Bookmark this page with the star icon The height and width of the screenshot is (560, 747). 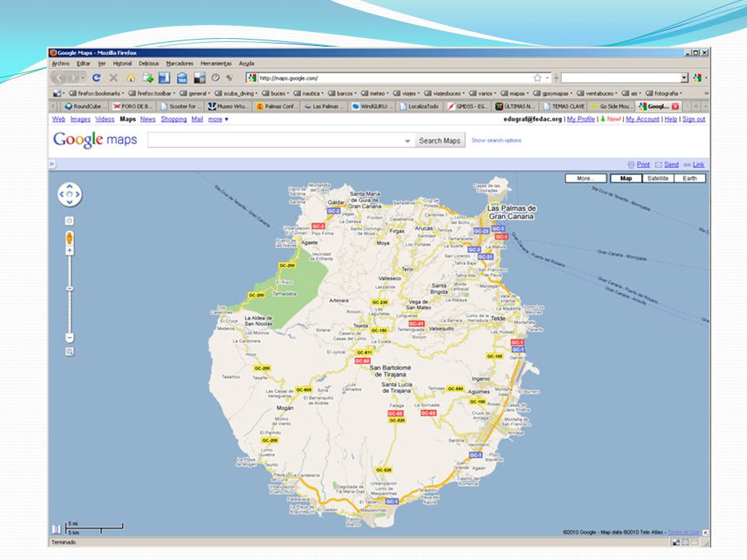coord(538,78)
